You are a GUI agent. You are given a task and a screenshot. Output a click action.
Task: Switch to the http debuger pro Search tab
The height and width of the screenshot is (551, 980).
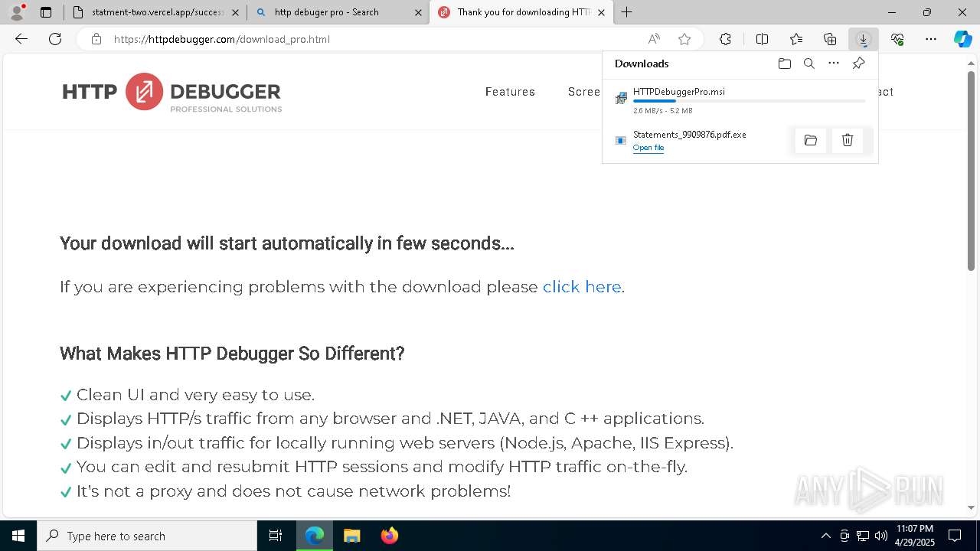click(338, 12)
